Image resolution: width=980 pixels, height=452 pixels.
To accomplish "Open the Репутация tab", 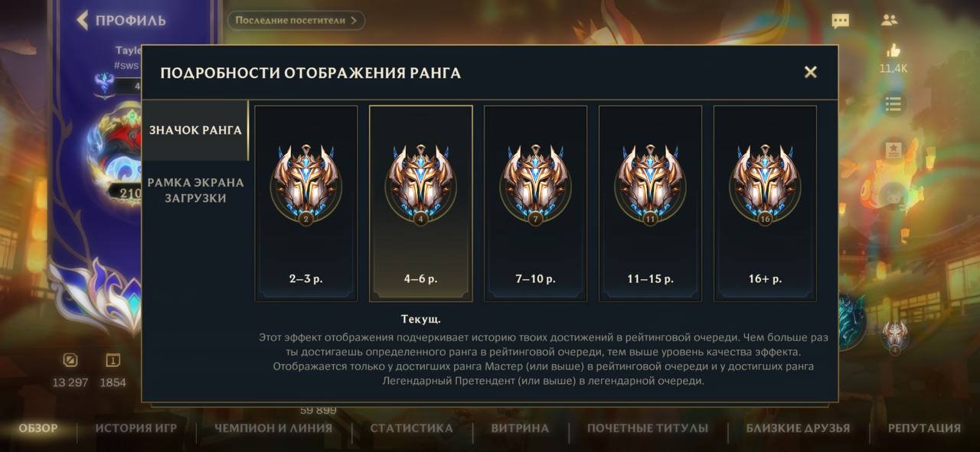I will pyautogui.click(x=924, y=428).
